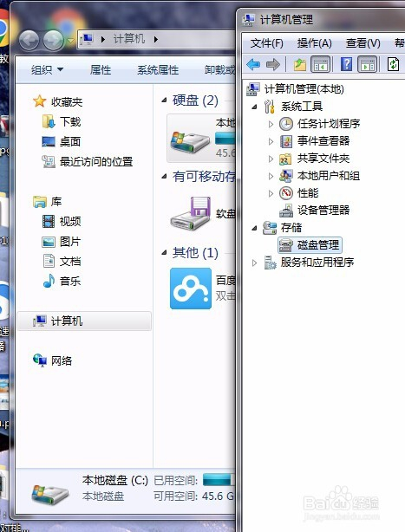The width and height of the screenshot is (405, 532).
Task: Open the 组织 dropdown menu
Action: (47, 70)
